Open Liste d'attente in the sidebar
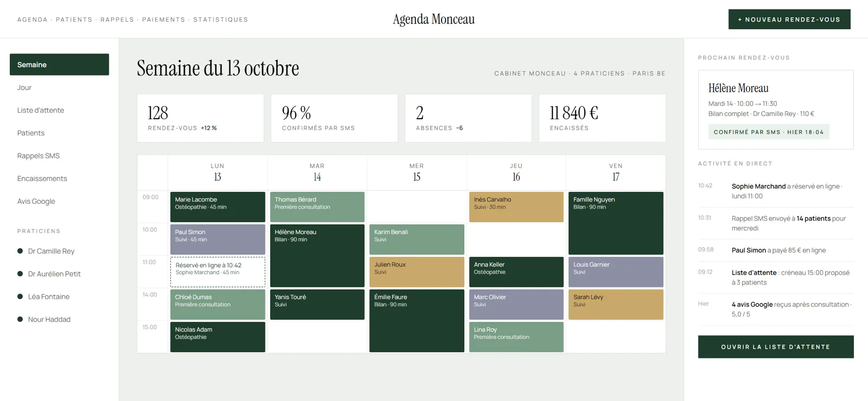This screenshot has height=401, width=868. [59, 110]
